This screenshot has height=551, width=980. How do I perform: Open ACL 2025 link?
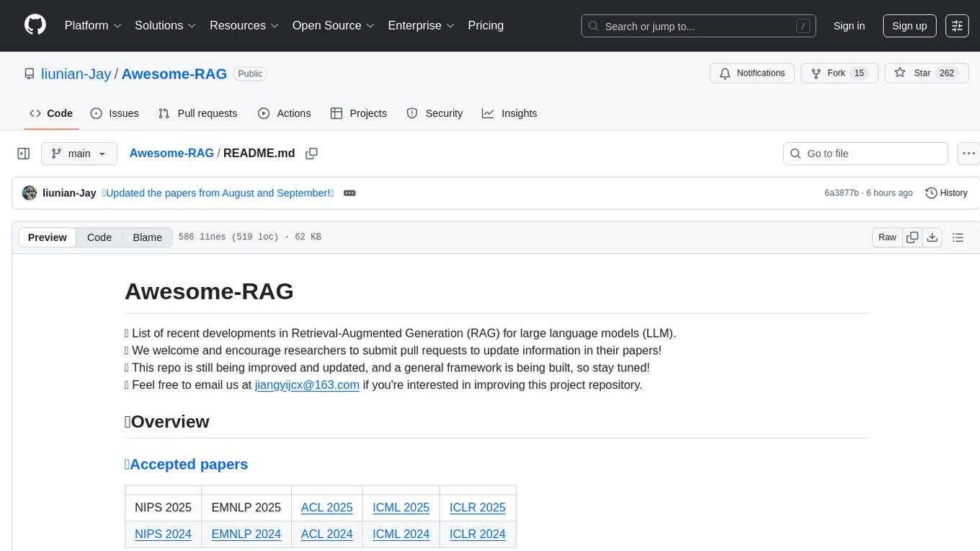point(326,507)
